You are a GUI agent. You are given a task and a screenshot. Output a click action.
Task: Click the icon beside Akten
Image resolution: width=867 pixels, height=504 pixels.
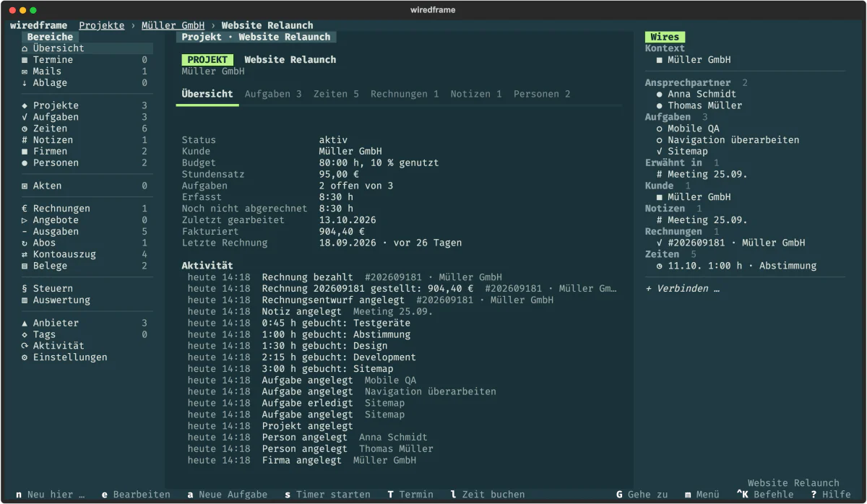25,186
